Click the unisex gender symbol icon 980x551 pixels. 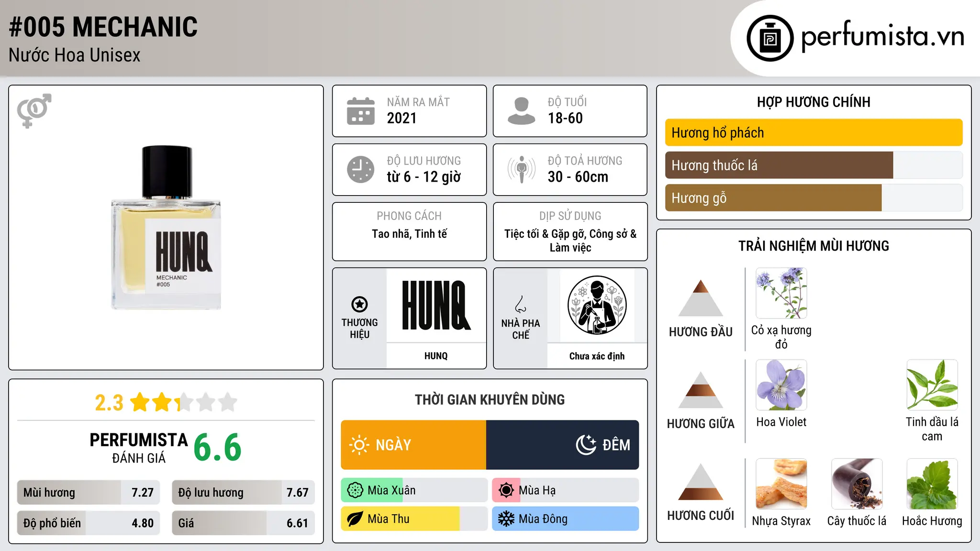click(34, 110)
